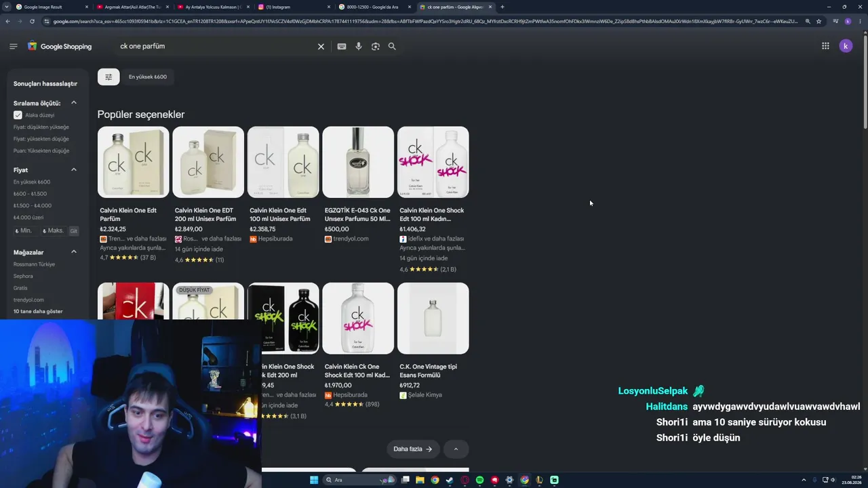Go back to the previous page
The width and height of the screenshot is (868, 488).
coord(7,22)
